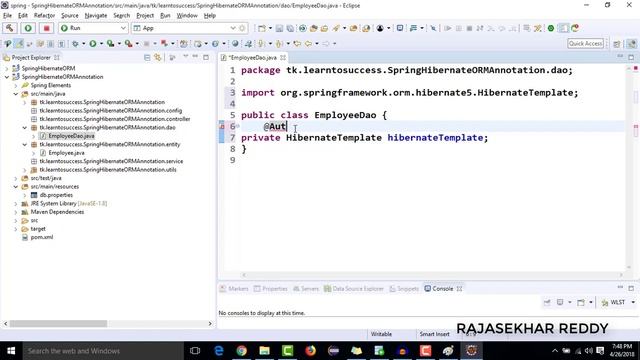640x360 pixels.
Task: Click the Coverage run icon in second toolbar
Action: click(x=110, y=43)
